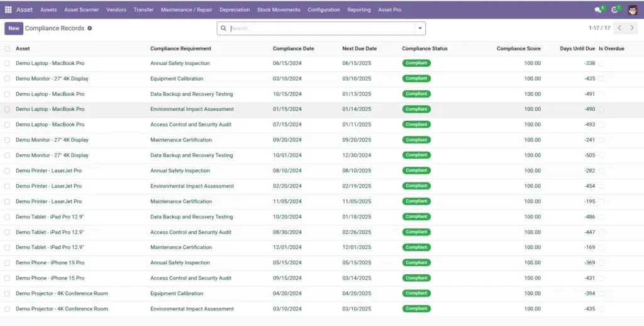This screenshot has height=326, width=644.
Task: Open the Stock Movements menu
Action: (279, 9)
